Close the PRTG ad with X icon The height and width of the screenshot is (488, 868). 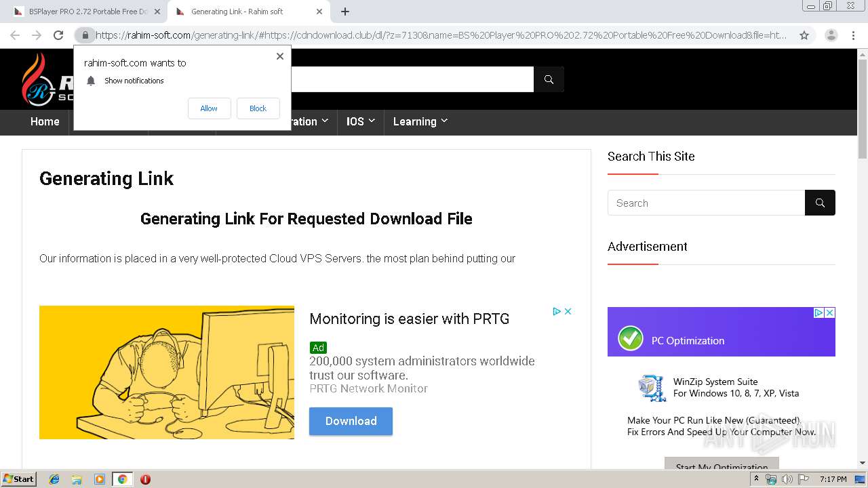coord(568,311)
